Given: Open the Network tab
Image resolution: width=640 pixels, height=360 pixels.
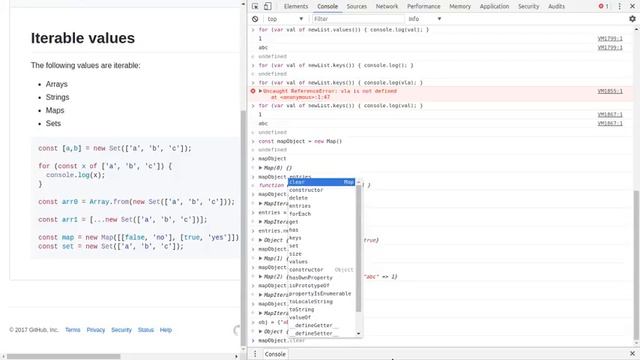Looking at the screenshot, I should coord(387,7).
